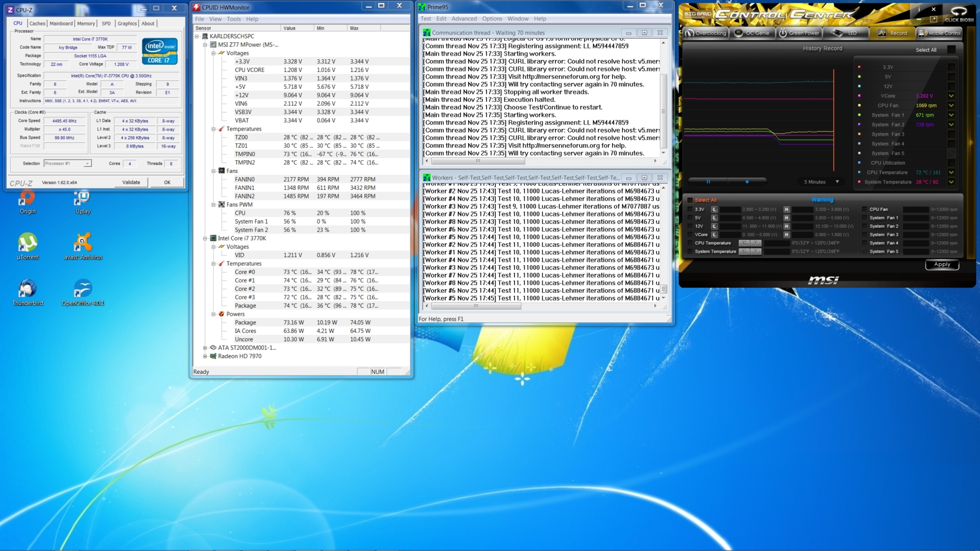
Task: Click the CPU Fan warning rpm input field
Action: tap(916, 209)
